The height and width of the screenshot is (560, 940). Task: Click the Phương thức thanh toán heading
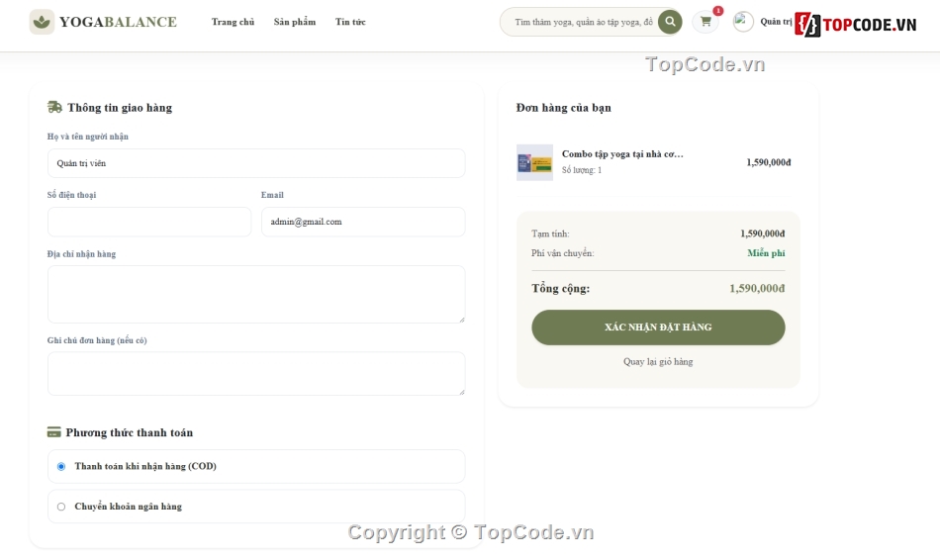[x=130, y=432]
